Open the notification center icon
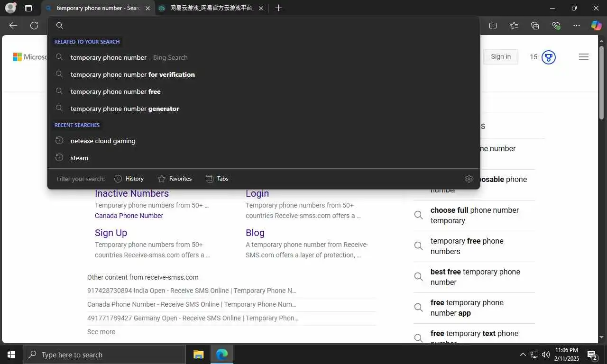Viewport: 607px width, 364px height. (592, 355)
